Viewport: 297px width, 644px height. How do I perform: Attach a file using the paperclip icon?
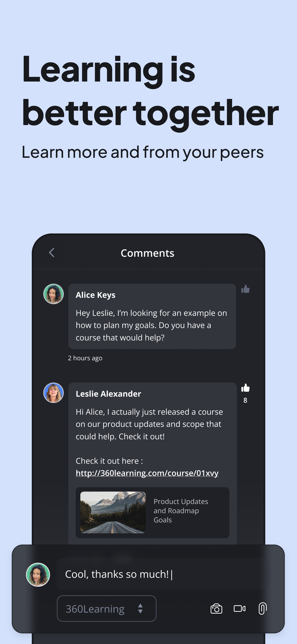[x=262, y=608]
